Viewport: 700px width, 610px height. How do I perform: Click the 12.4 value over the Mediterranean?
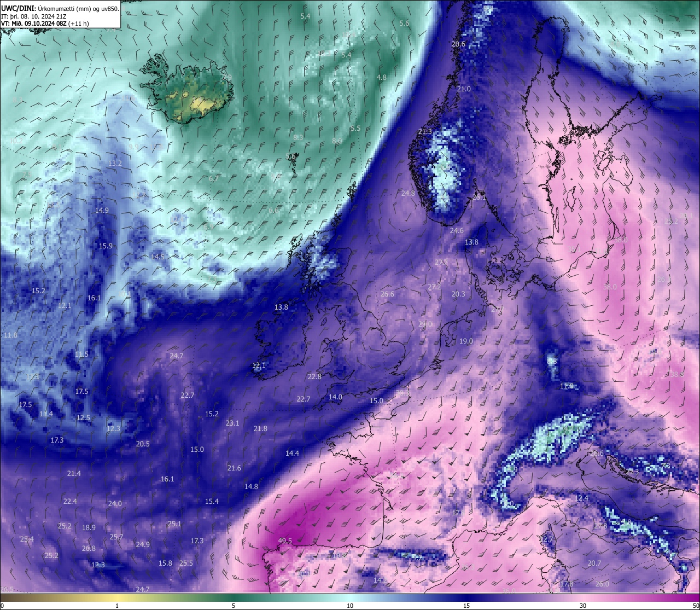click(582, 498)
